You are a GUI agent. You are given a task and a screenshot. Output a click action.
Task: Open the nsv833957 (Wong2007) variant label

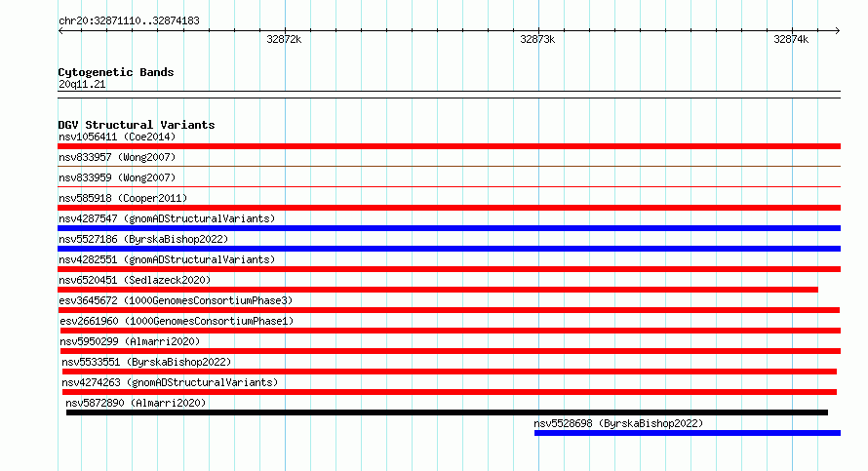click(117, 157)
